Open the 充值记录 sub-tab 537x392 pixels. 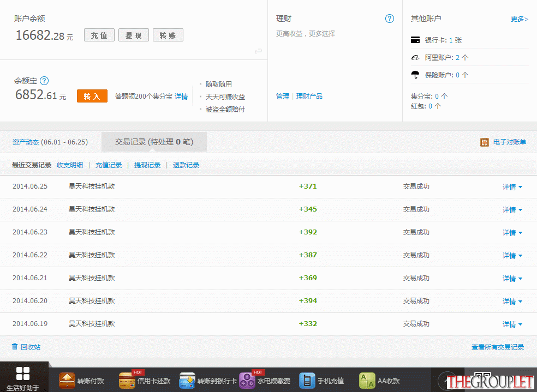click(109, 165)
